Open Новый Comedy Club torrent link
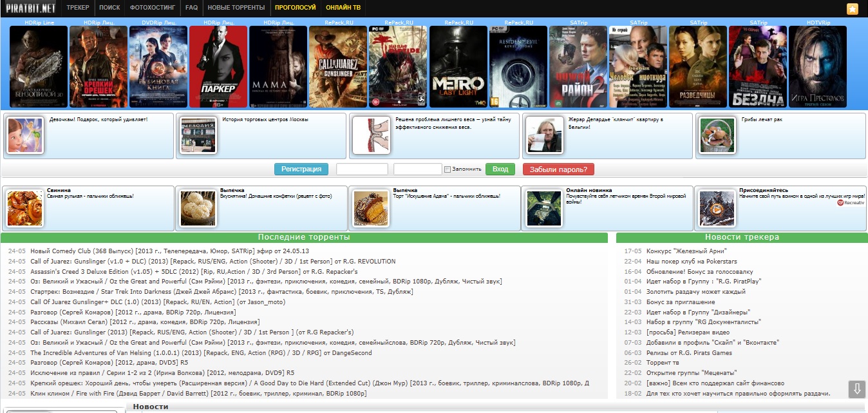Viewport: 868px width, 413px height. click(170, 251)
